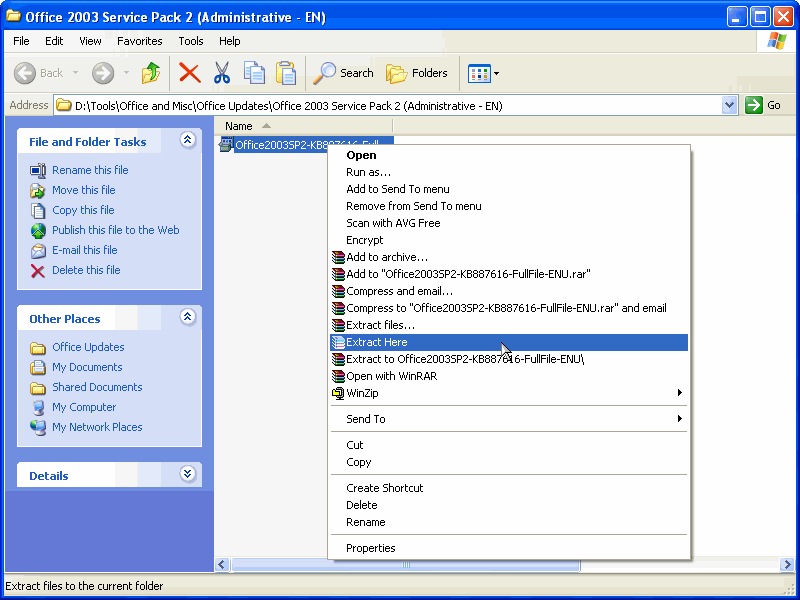This screenshot has width=800, height=600.
Task: Select Extract Here from context menu
Action: click(x=376, y=342)
